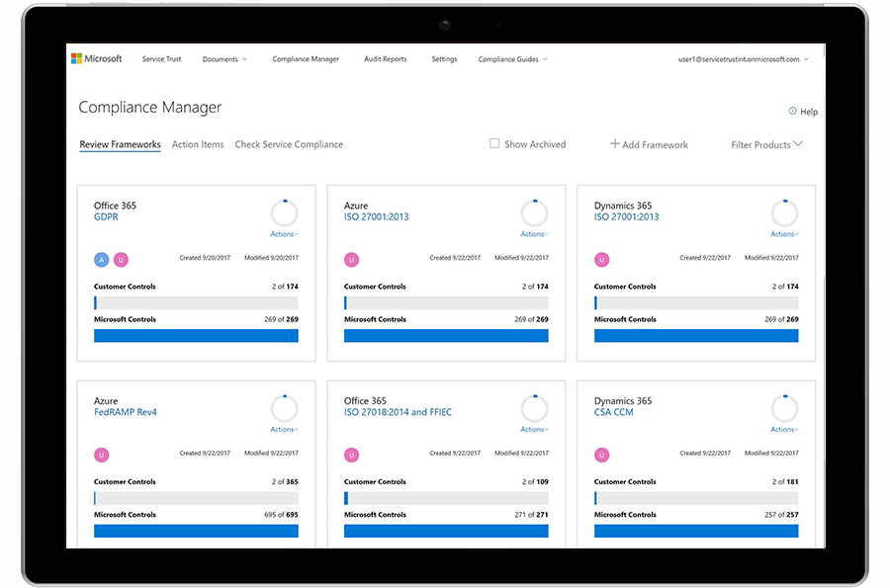
Task: Open the GDPR assessment link
Action: 106,216
